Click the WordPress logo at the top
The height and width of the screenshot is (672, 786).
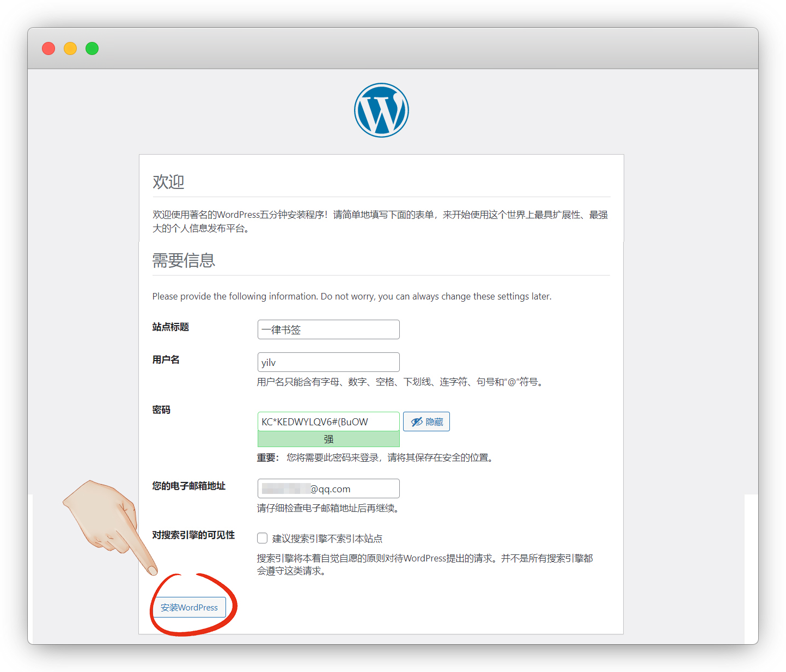381,110
